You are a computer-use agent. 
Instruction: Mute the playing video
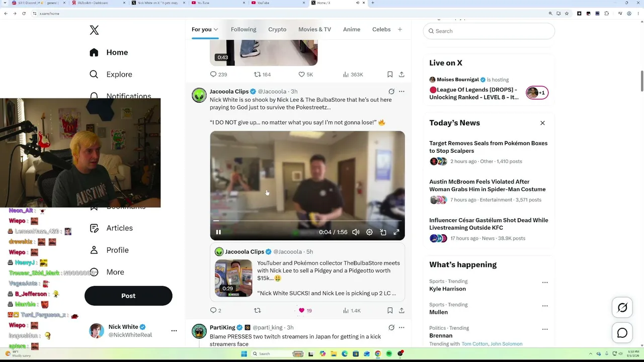coord(356,232)
